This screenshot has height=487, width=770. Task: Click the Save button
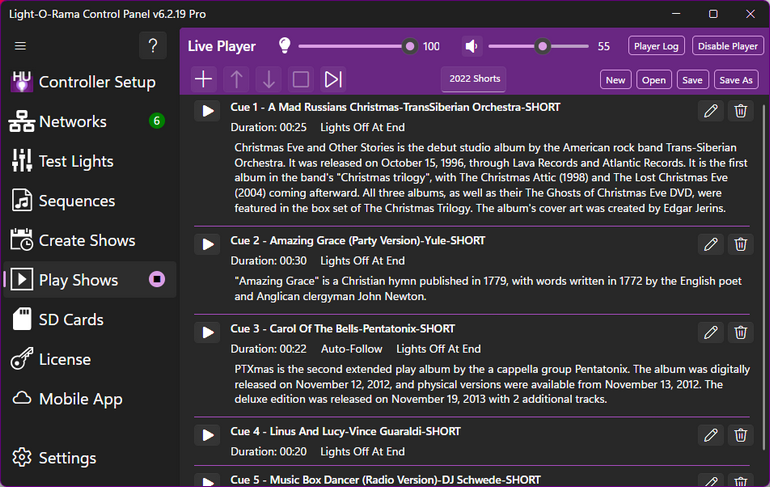[692, 80]
